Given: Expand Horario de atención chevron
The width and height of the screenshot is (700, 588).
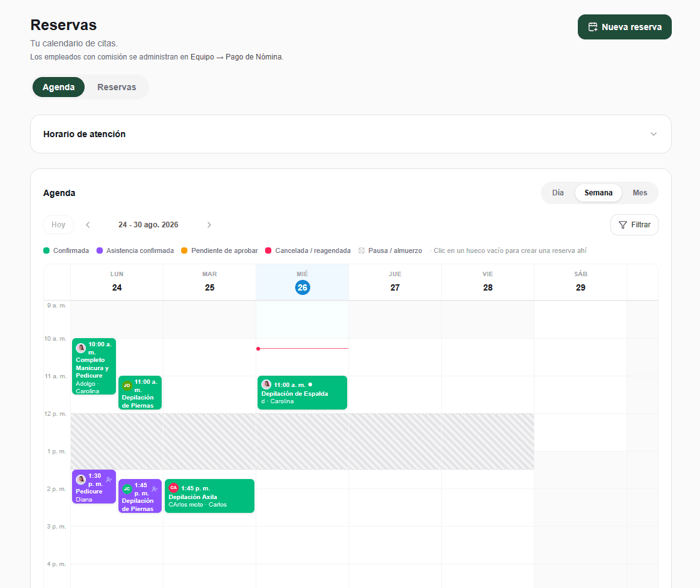Looking at the screenshot, I should point(653,134).
